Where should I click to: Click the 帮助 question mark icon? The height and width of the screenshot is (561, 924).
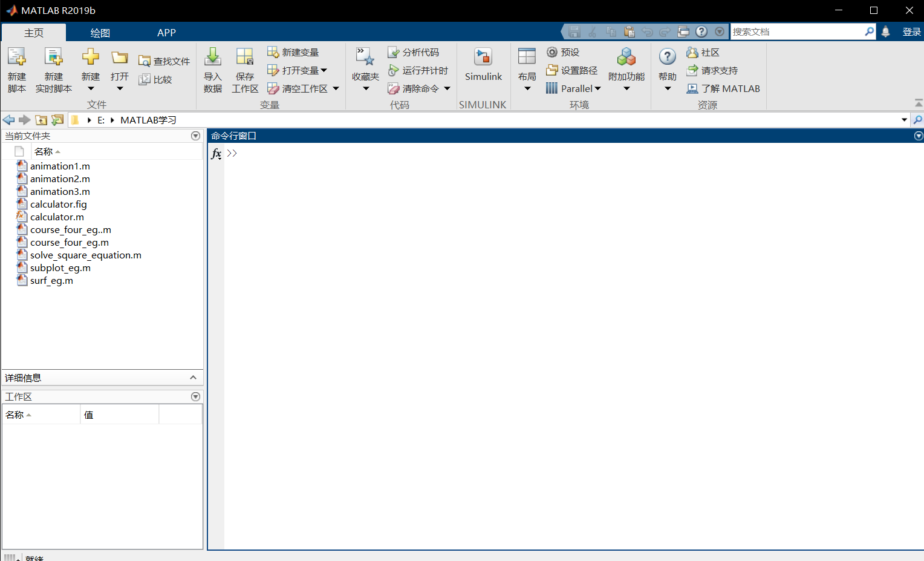[668, 57]
